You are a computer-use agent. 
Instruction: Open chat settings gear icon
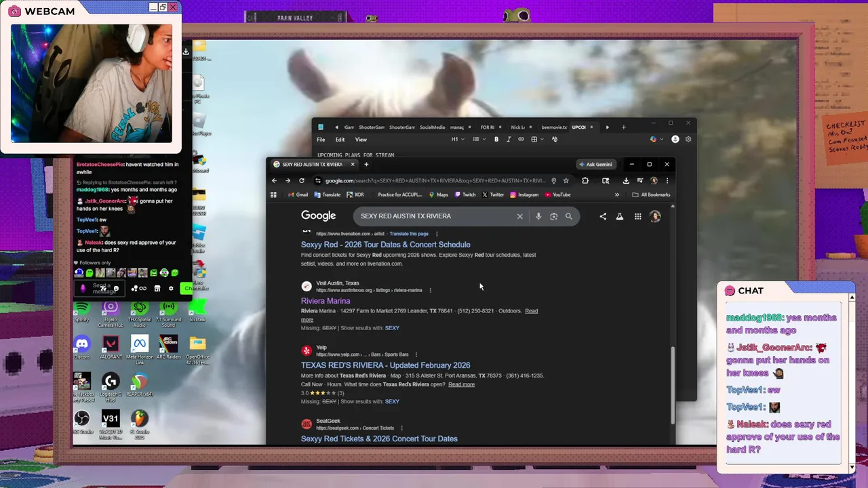[x=171, y=289]
